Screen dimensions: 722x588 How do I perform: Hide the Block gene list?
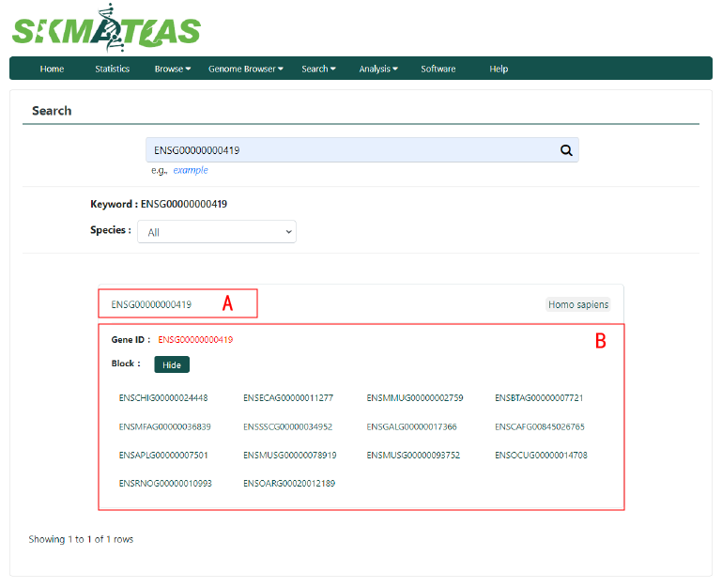pyautogui.click(x=172, y=364)
